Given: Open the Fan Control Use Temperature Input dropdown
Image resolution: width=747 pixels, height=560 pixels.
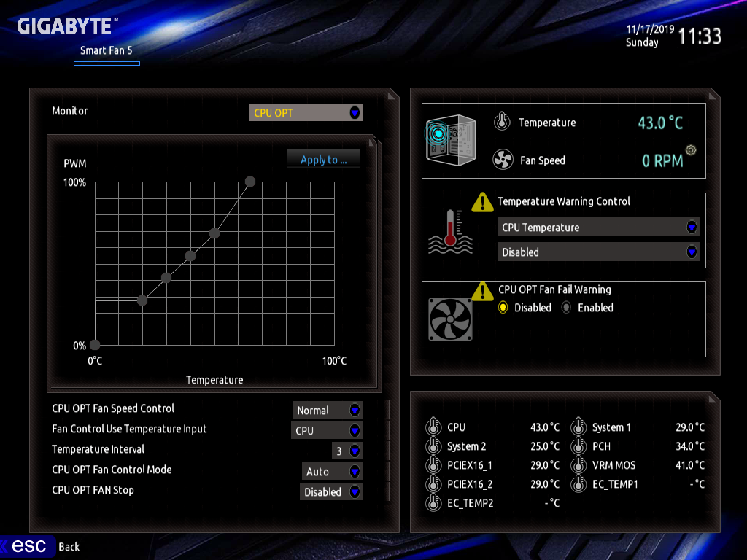Looking at the screenshot, I should (327, 430).
